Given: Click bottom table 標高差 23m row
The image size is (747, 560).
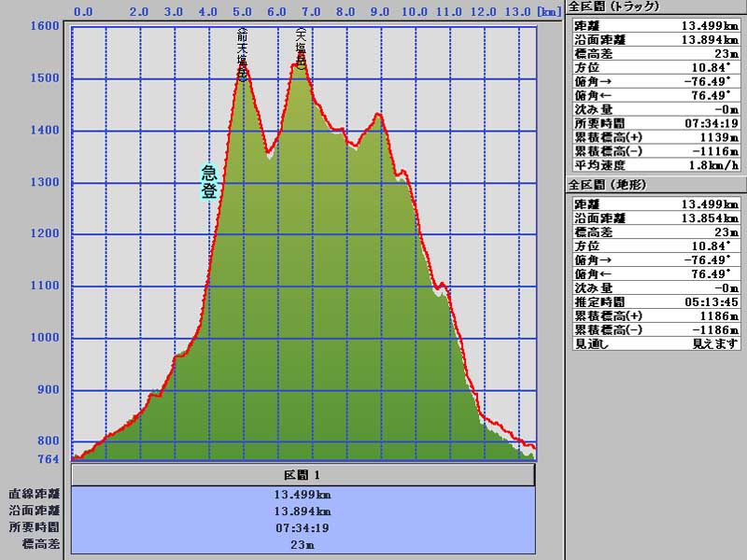Looking at the screenshot, I should [303, 543].
